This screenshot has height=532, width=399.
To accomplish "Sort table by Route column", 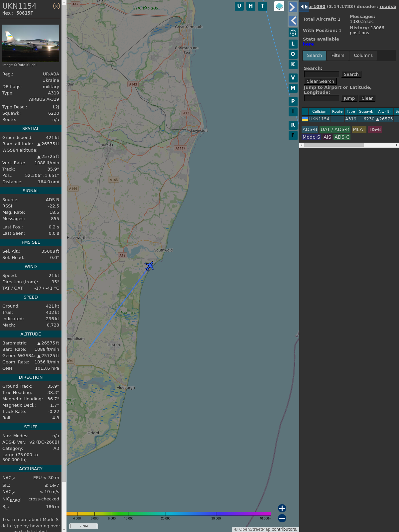I will click(x=337, y=112).
